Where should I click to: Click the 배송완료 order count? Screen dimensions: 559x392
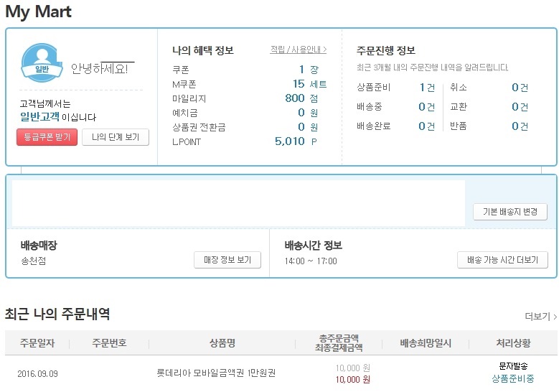(x=426, y=126)
